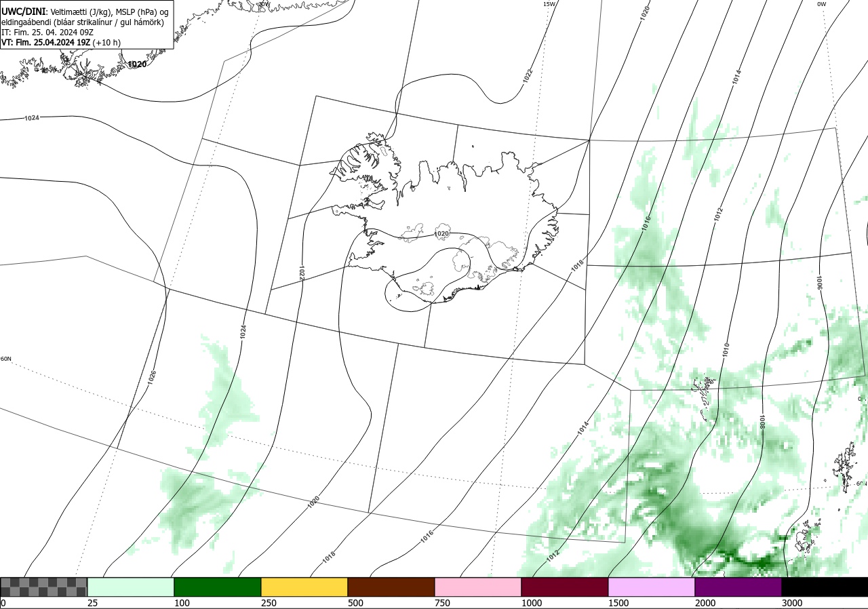Click the legend value 750
The width and height of the screenshot is (868, 609).
point(442,603)
